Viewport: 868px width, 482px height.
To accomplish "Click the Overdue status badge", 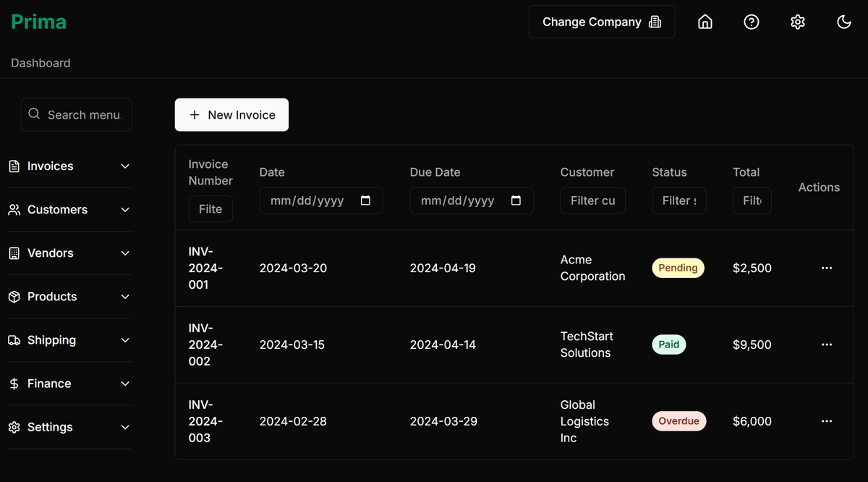I will (x=679, y=421).
